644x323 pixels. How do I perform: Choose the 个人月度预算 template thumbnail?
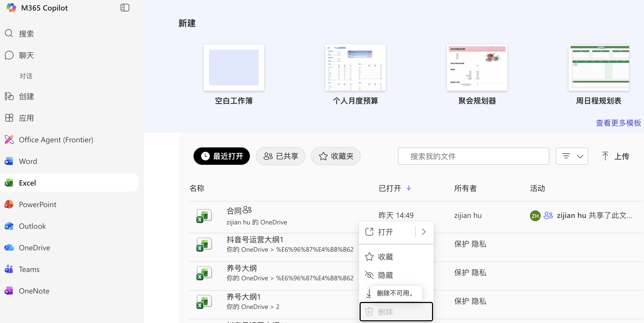(356, 68)
